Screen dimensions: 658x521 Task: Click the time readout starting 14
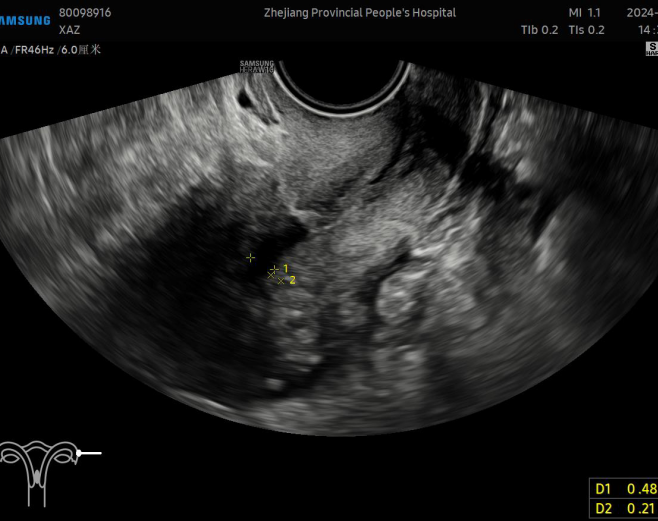point(648,30)
